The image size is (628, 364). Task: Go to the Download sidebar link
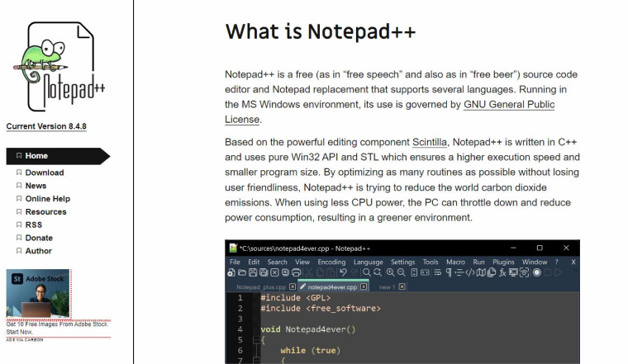pos(45,173)
